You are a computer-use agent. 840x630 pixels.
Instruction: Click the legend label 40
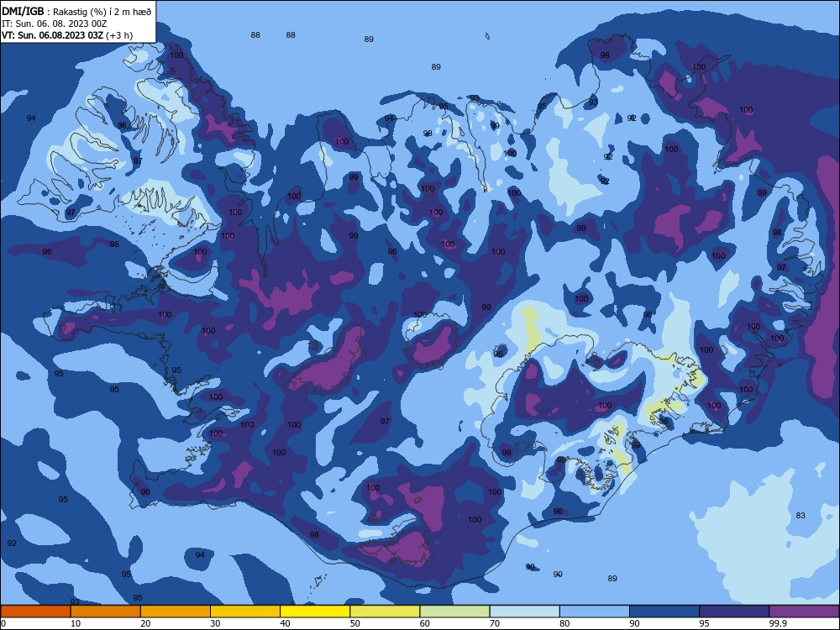tap(286, 623)
